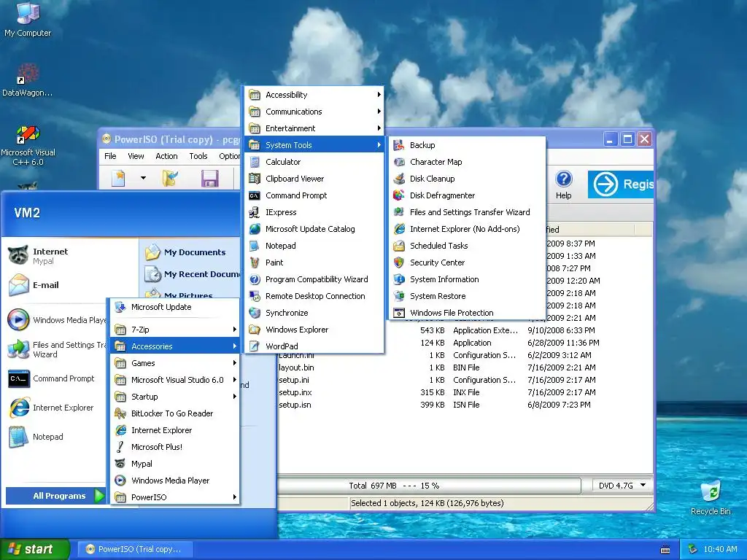The image size is (747, 560).
Task: Open Backup from System Tools
Action: [467, 145]
